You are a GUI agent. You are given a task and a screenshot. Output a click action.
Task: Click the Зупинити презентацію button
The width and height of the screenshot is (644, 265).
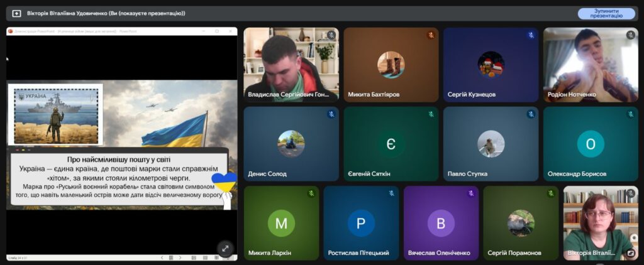coord(606,13)
